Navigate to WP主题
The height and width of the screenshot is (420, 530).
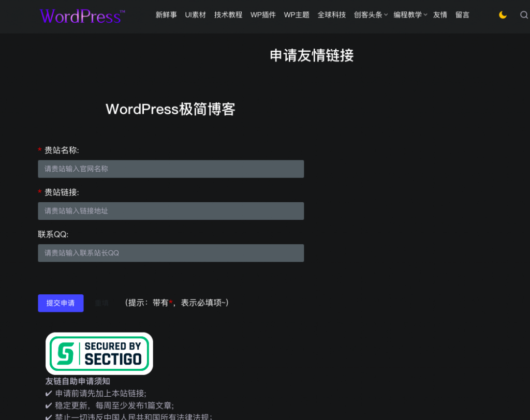297,15
